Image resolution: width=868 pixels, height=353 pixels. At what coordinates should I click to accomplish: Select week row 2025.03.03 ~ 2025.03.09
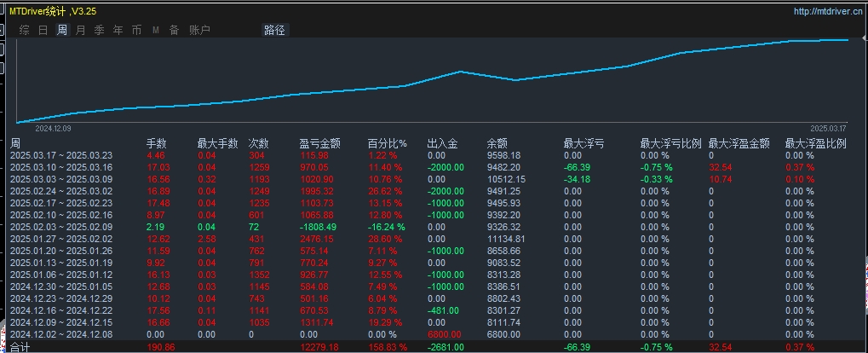point(434,180)
